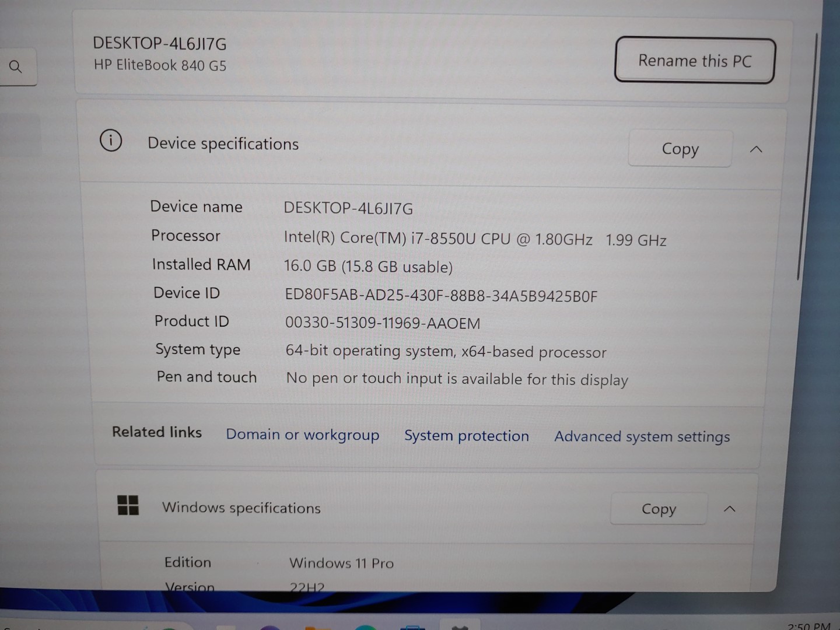The image size is (840, 630).
Task: Copy the Windows specifications
Action: click(x=659, y=509)
